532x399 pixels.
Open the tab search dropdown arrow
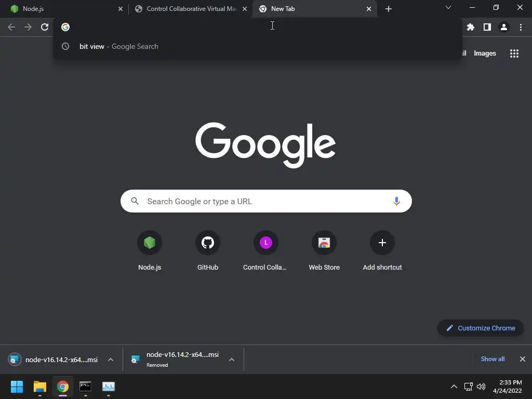click(448, 7)
